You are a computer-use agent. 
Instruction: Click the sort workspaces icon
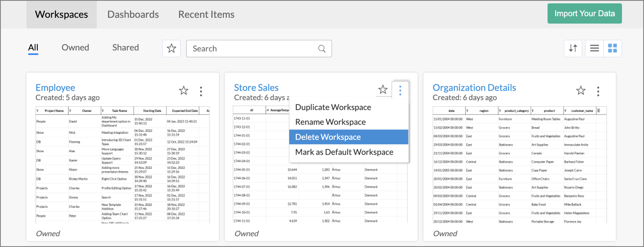pyautogui.click(x=573, y=49)
